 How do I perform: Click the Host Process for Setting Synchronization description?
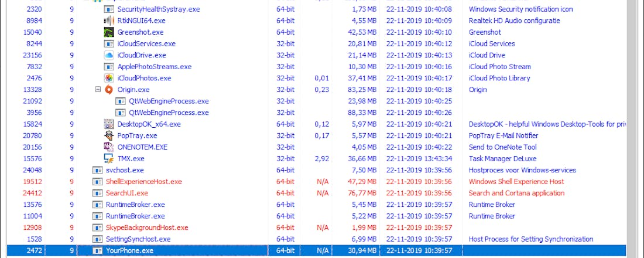(531, 239)
